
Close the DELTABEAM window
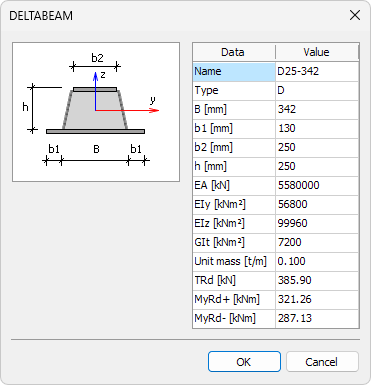(x=355, y=15)
